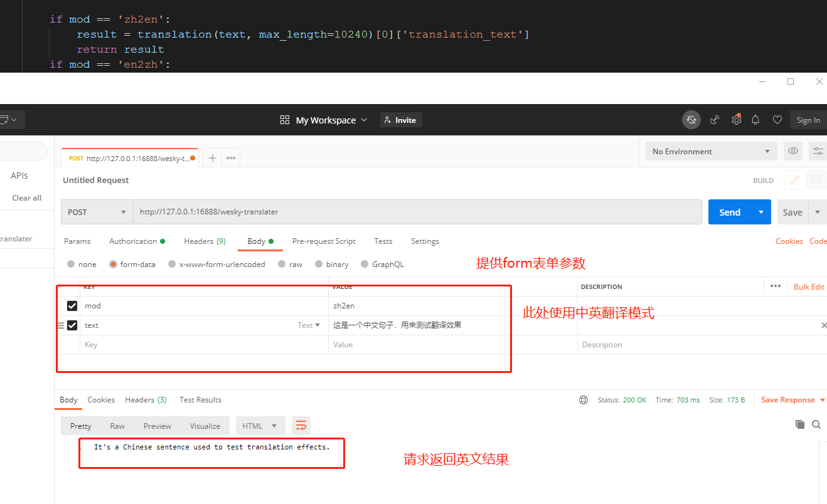Click the empty Key placeholder field
This screenshot has height=504, width=827.
point(204,345)
